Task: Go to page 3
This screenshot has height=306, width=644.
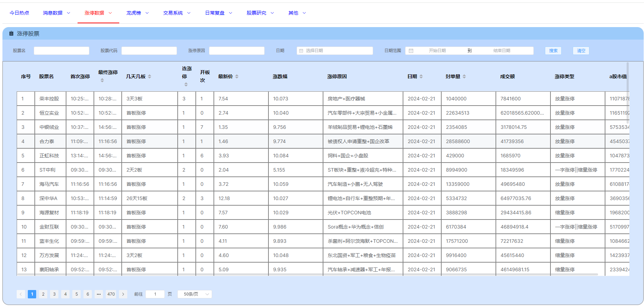Action: [54, 294]
